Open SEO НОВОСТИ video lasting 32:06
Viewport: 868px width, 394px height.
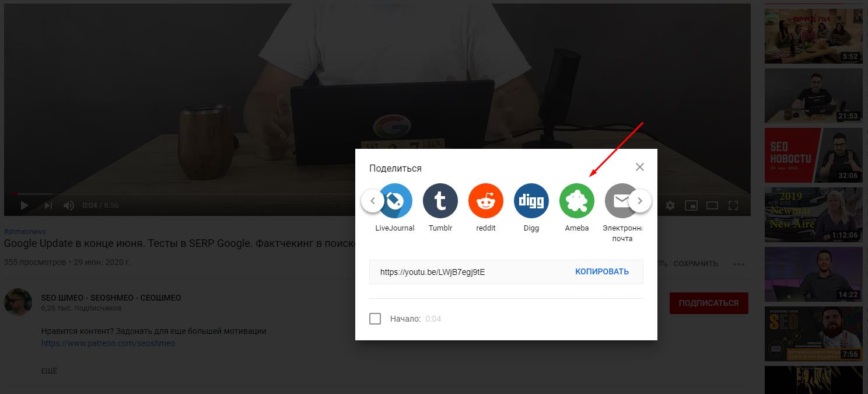tap(813, 155)
